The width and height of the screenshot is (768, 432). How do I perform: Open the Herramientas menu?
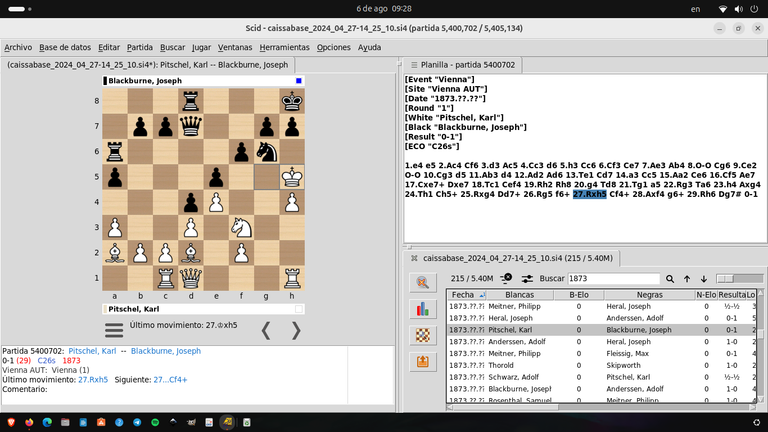tap(285, 48)
